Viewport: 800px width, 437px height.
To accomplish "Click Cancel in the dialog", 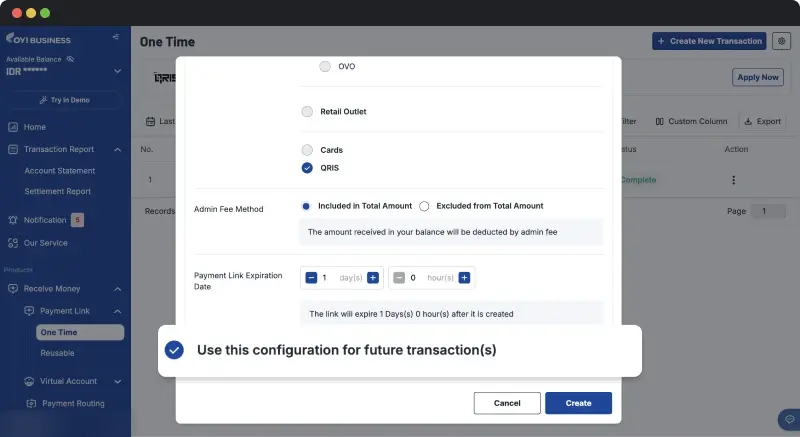I will click(507, 403).
